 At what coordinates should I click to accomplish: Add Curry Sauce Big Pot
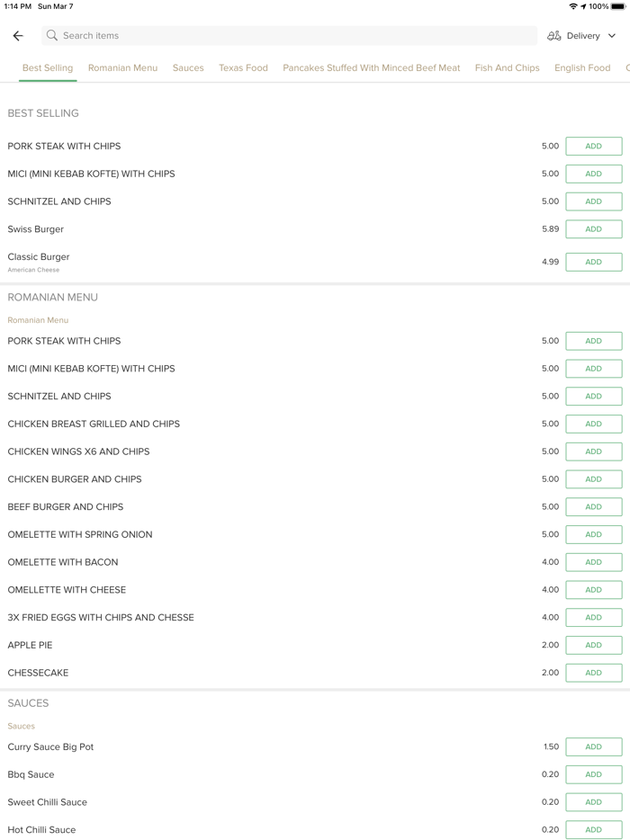coord(593,746)
